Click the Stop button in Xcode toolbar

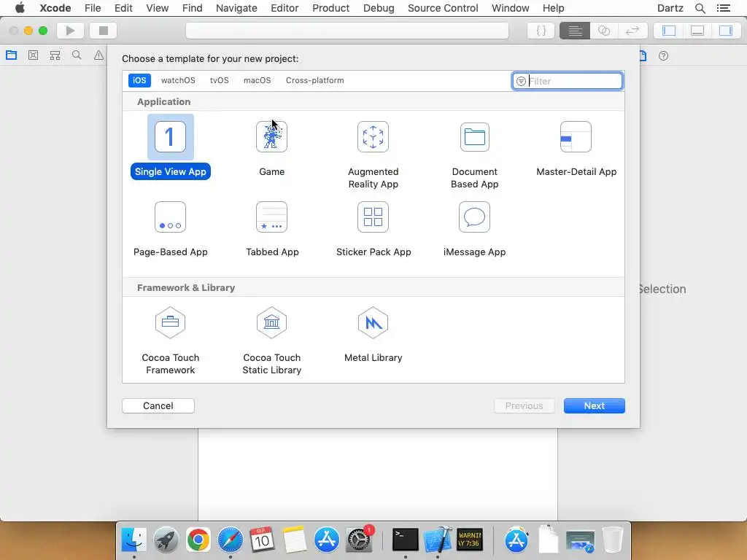[x=104, y=31]
